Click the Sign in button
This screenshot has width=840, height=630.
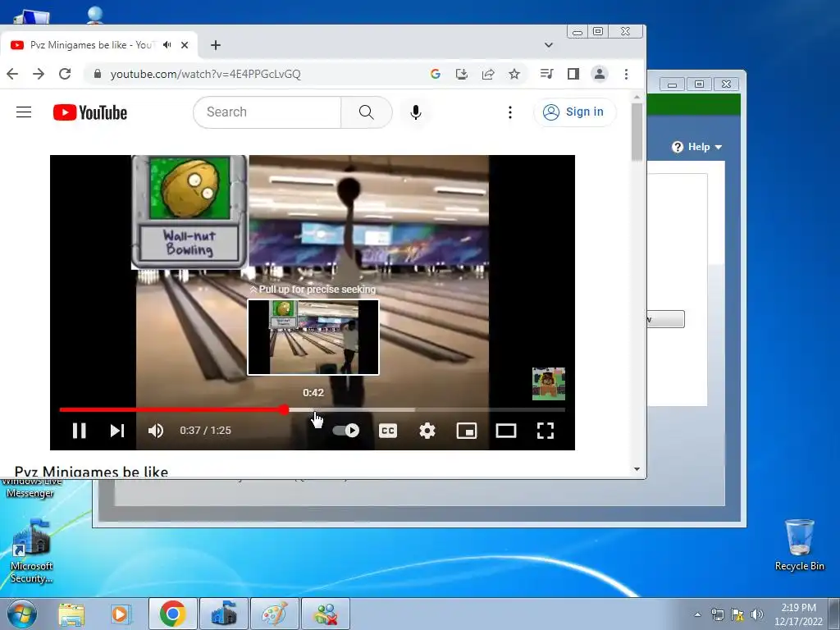[574, 112]
